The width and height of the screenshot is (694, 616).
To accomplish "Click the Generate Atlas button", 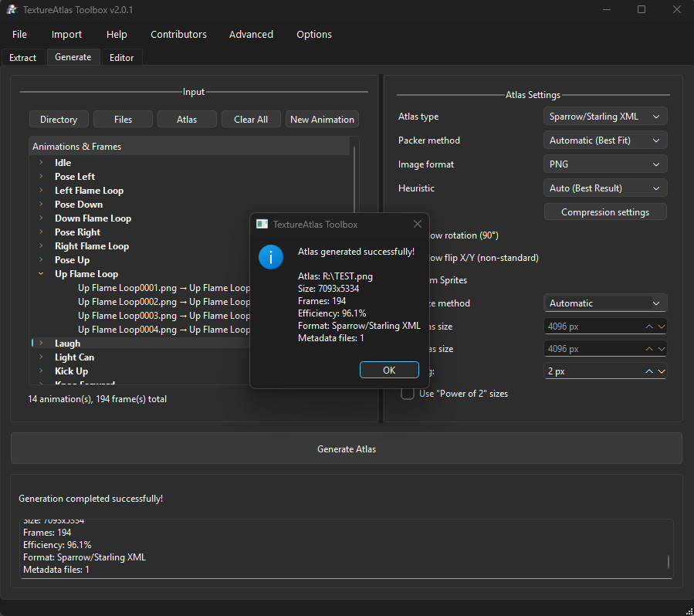I will pyautogui.click(x=347, y=448).
